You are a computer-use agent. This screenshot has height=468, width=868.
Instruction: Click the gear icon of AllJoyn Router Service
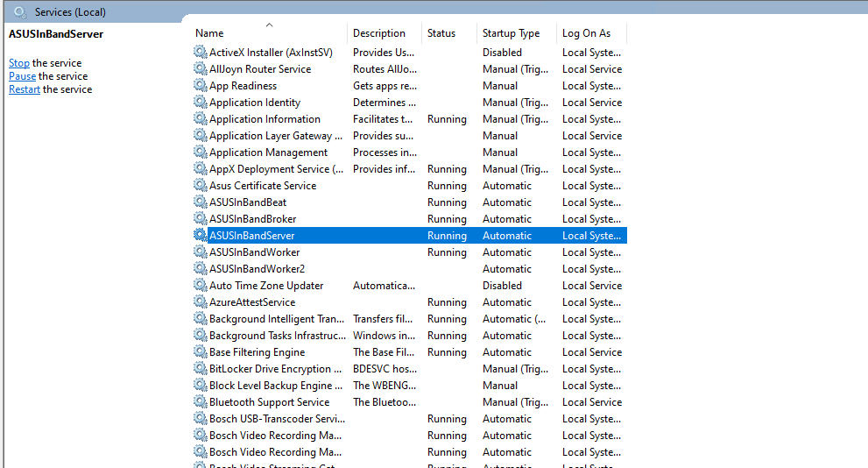(x=200, y=68)
